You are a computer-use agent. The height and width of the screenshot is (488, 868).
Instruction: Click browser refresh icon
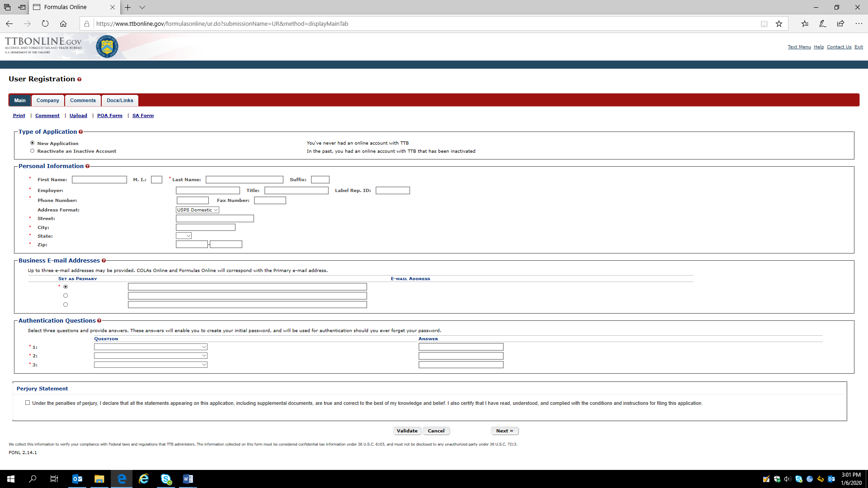45,23
